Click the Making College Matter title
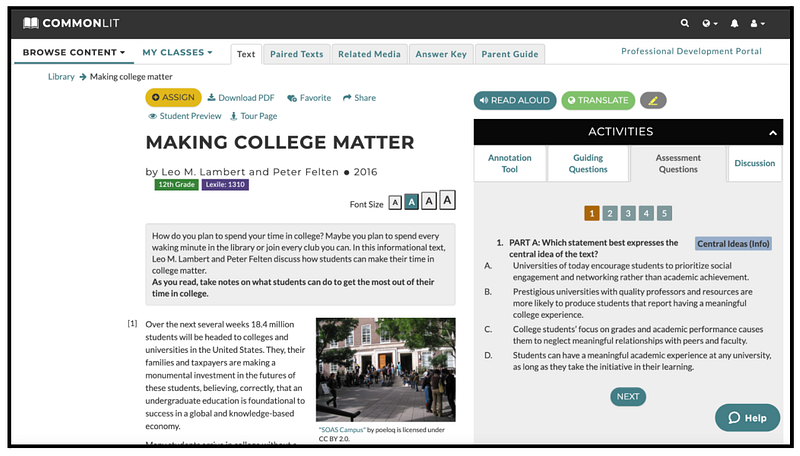The height and width of the screenshot is (456, 800). [280, 142]
